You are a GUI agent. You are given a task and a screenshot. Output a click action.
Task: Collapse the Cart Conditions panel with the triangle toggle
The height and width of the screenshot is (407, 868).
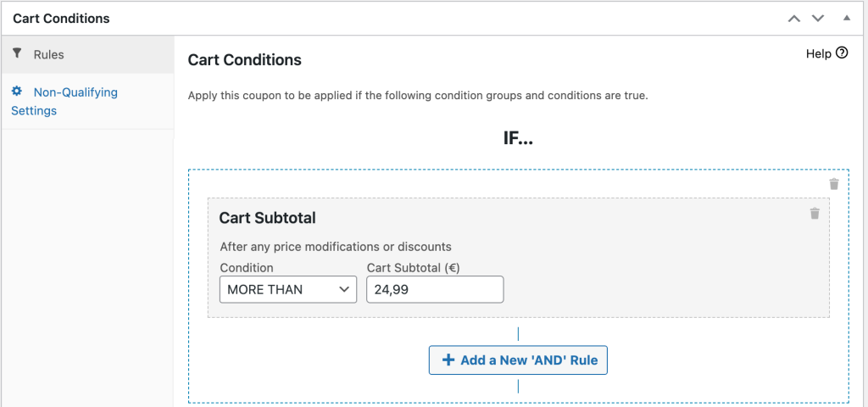pos(846,18)
